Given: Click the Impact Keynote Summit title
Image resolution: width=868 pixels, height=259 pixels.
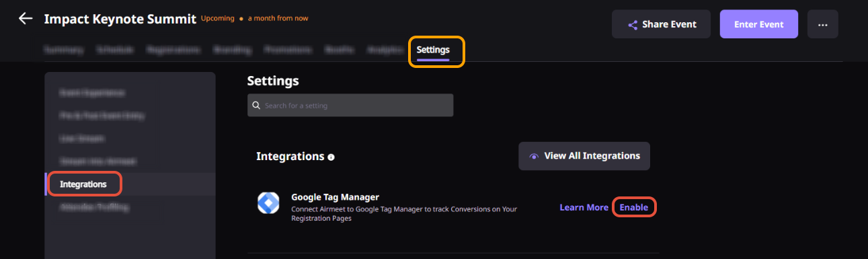Looking at the screenshot, I should coord(120,19).
